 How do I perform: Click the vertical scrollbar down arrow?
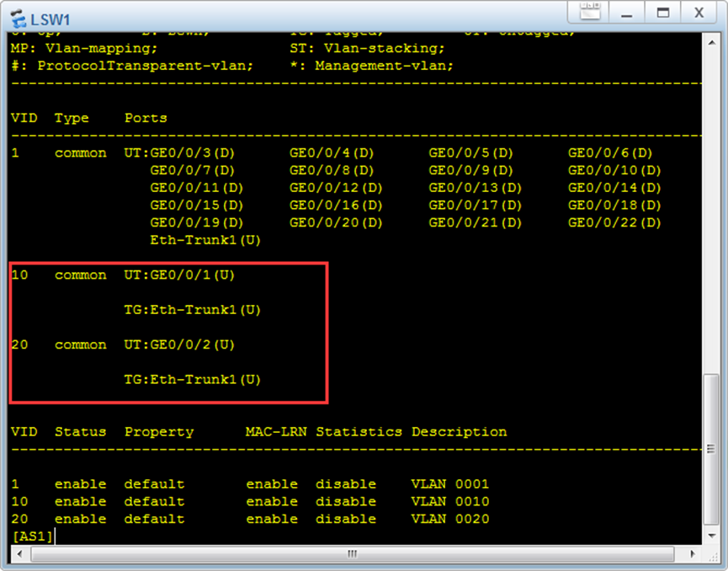coord(711,536)
